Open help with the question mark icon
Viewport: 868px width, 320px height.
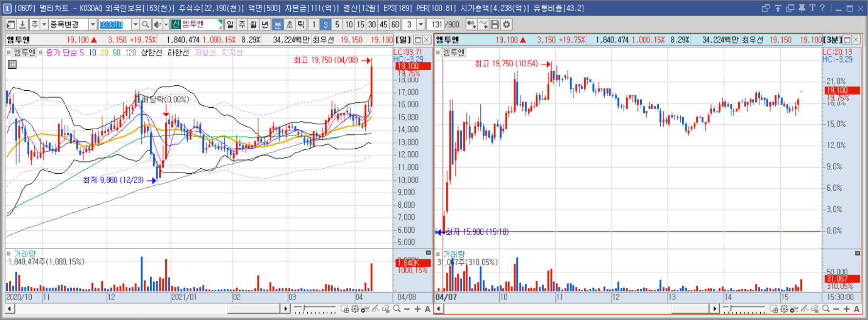pos(822,8)
